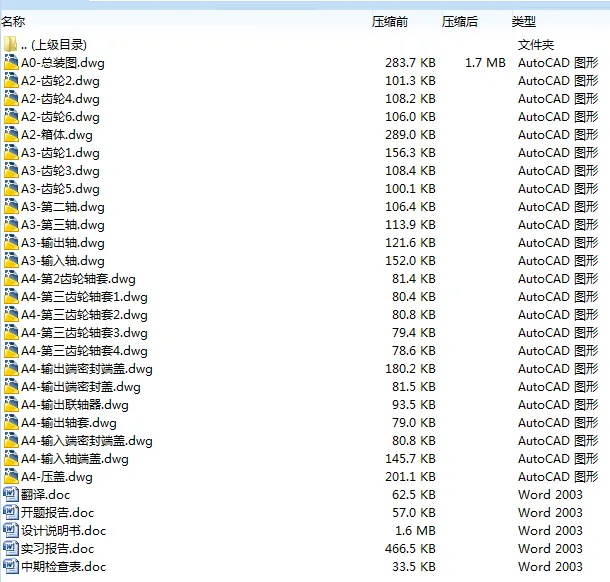Click the A3-齿轮3.dwg file icon
Viewport: 610px width, 582px height.
point(11,170)
